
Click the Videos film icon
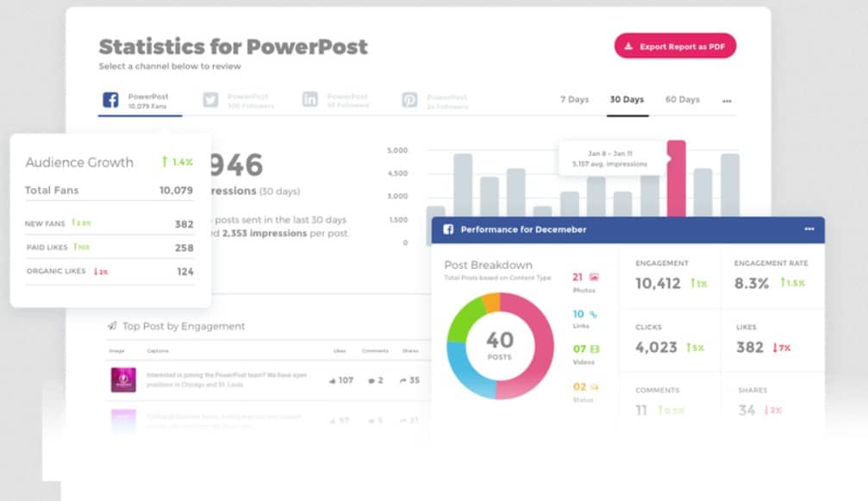click(x=595, y=348)
